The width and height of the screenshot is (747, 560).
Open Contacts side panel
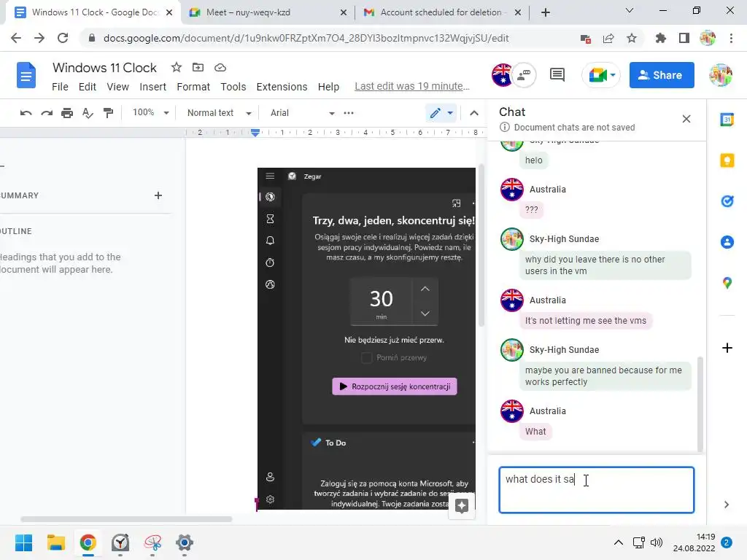(727, 242)
